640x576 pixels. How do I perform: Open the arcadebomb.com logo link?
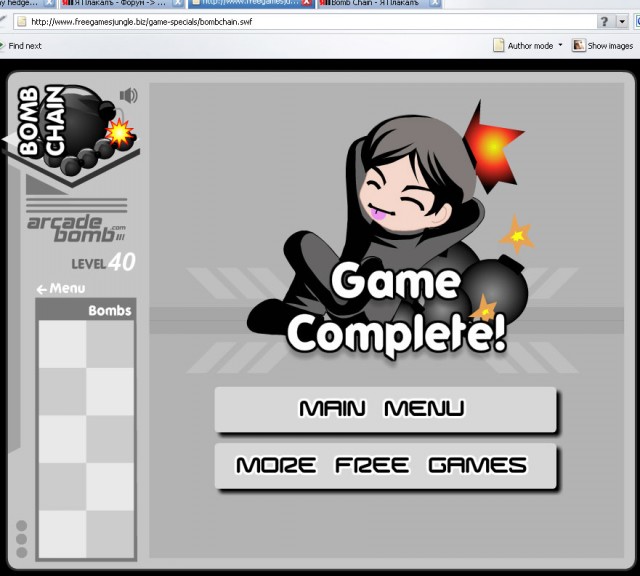point(77,228)
